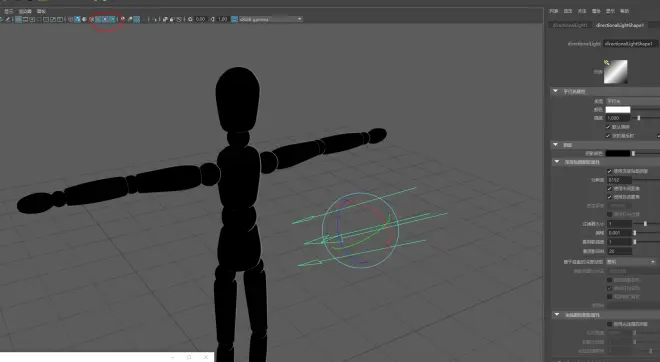This screenshot has height=362, width=660.
Task: Toggle the view transform icon before sRGB gamma
Action: tap(234, 19)
